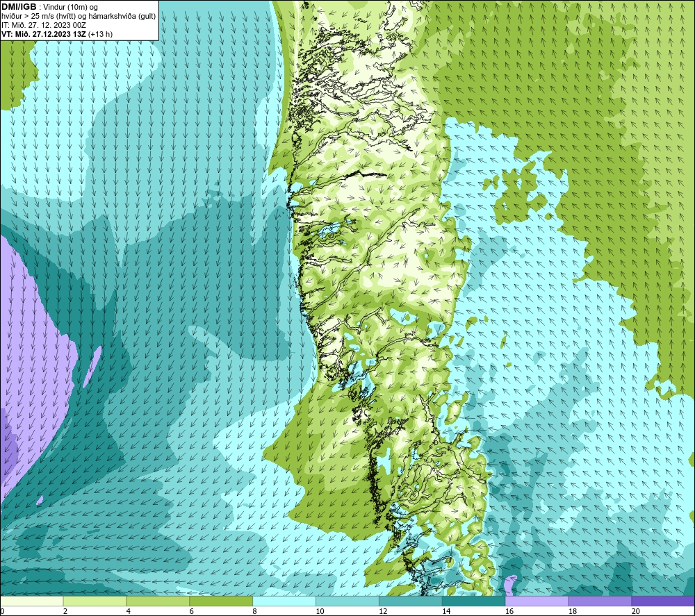Click the 16–18 m/s light purple swatch
695x616 pixels.
(x=537, y=601)
